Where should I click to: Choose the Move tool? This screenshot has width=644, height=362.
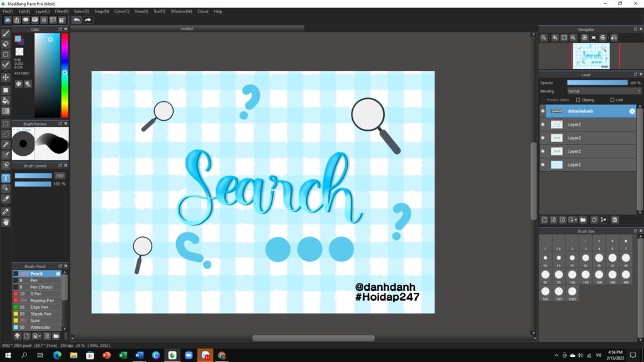(6, 77)
